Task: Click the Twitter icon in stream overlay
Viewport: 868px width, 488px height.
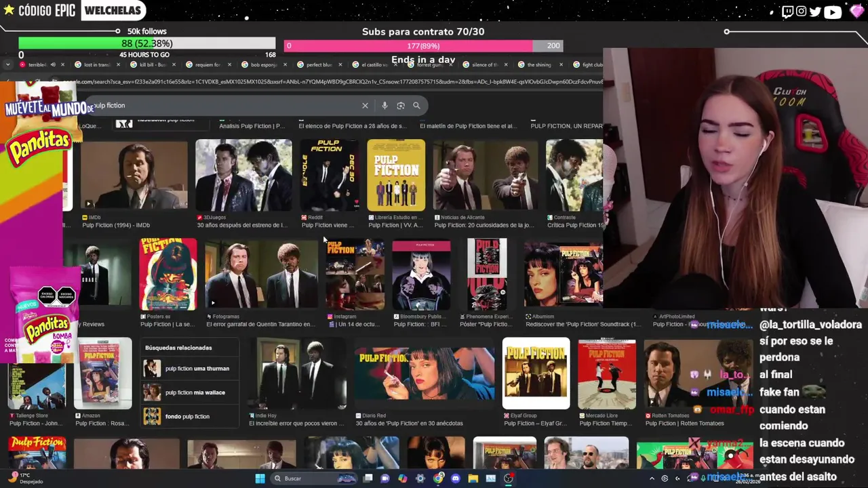Action: pos(815,12)
